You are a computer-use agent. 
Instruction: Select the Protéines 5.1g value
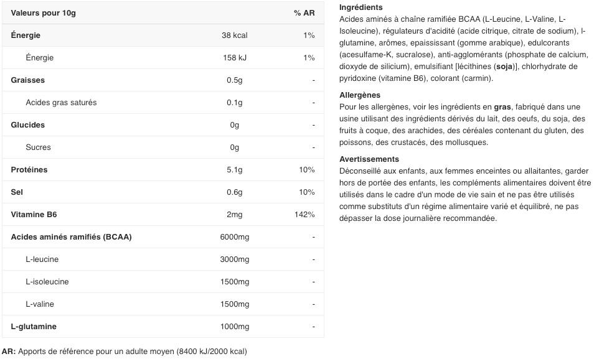tap(234, 170)
